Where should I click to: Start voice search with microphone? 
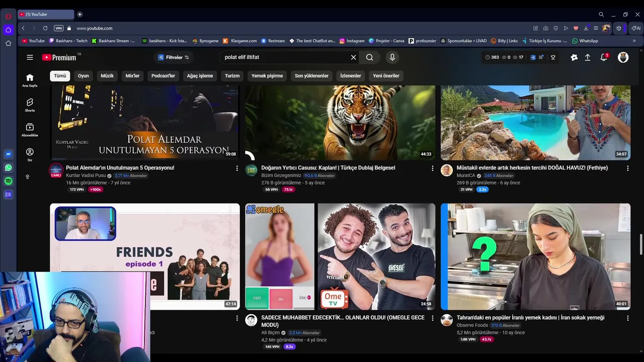392,57
